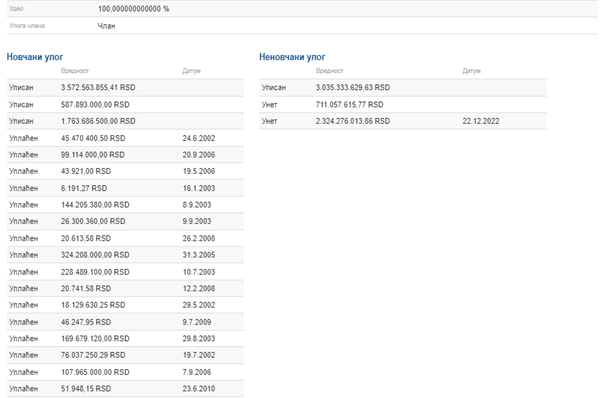Select the amount 107.965.000,00 RSD

(95, 372)
